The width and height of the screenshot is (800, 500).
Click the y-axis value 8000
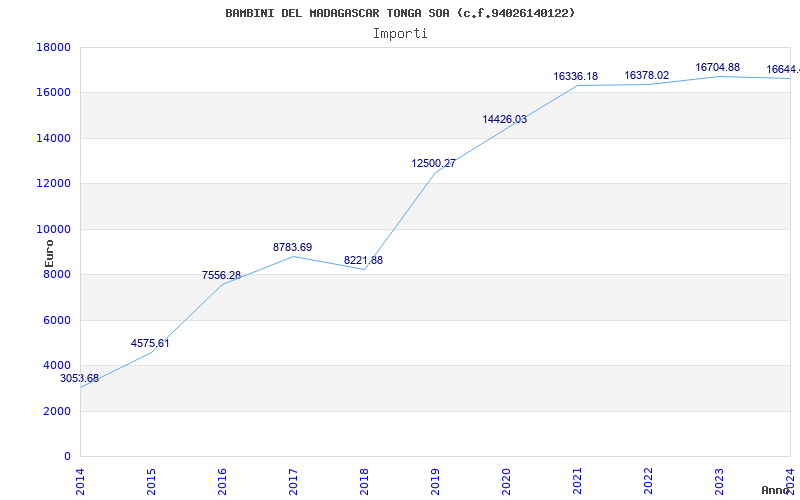click(x=57, y=274)
